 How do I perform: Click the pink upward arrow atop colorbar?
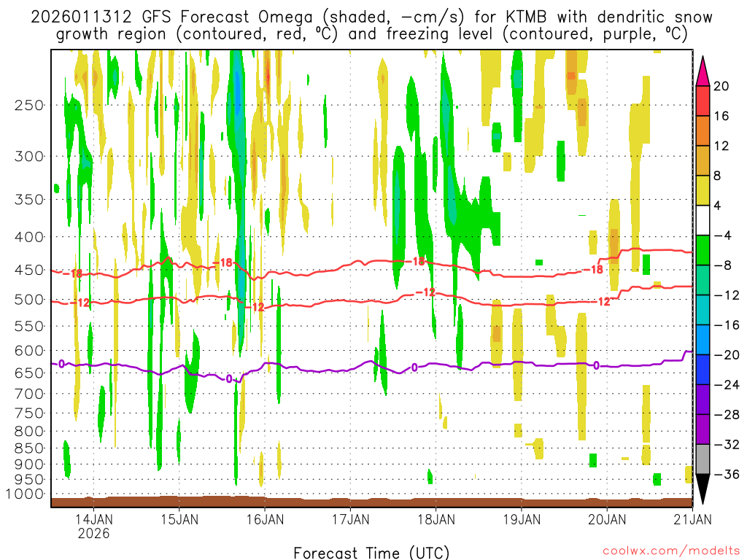[703, 70]
